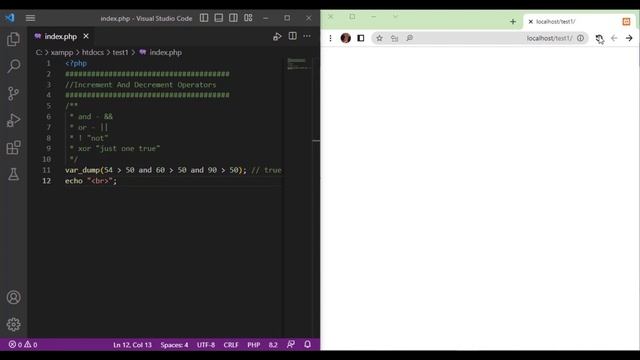Click the Increment And Decrement Operators comment
Viewport: 640px width, 360px height.
[140, 84]
